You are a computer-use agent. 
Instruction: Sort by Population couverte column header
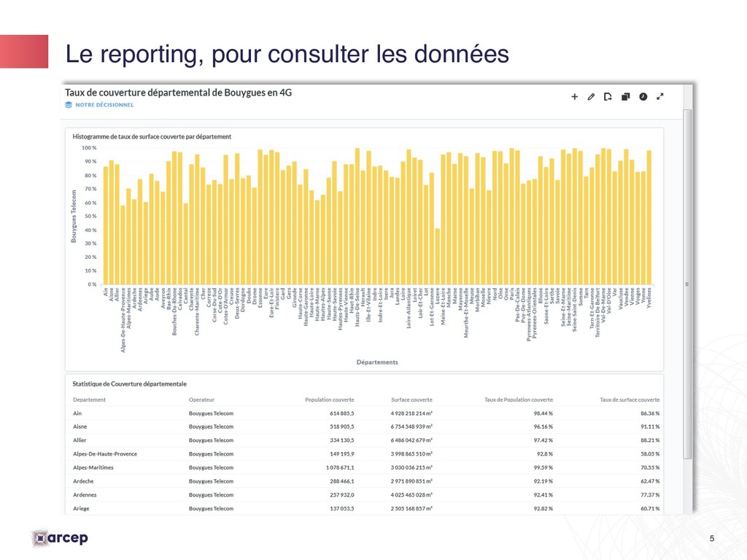329,400
